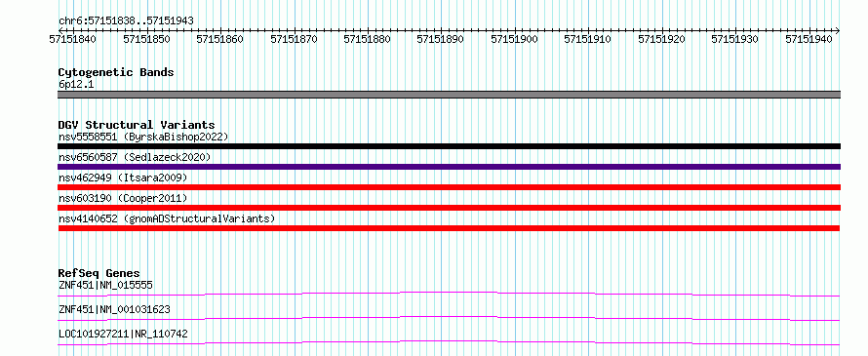The height and width of the screenshot is (356, 868).
Task: Select the magenta LOC101927211 NR_110742 transcript line
Action: pyautogui.click(x=449, y=343)
